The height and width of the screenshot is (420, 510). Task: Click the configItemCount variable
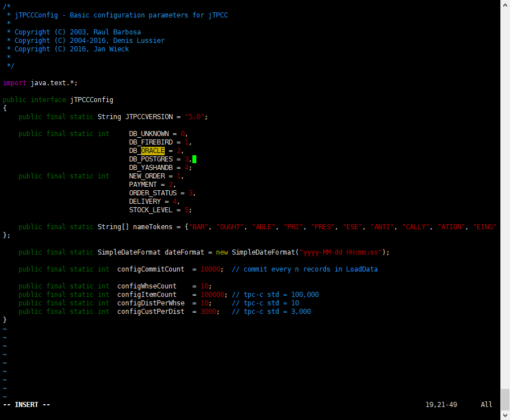tap(147, 295)
